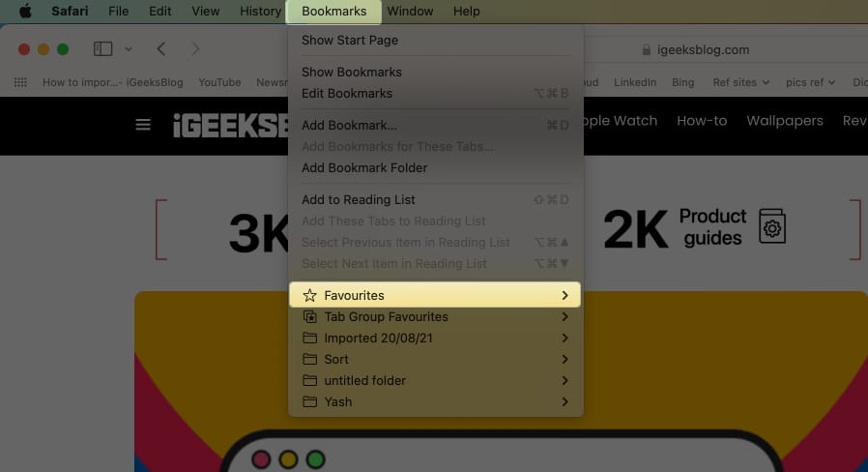The height and width of the screenshot is (472, 868).
Task: Click the Imported 20/08/21 folder icon
Action: [310, 338]
